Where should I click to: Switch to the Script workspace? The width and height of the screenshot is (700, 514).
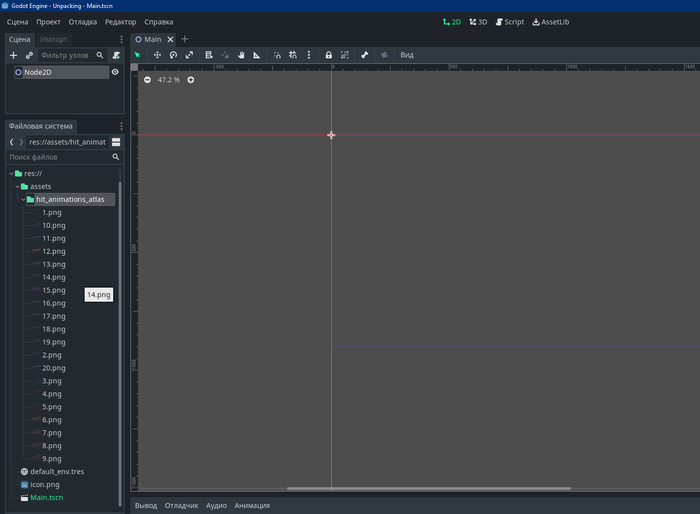tap(510, 22)
